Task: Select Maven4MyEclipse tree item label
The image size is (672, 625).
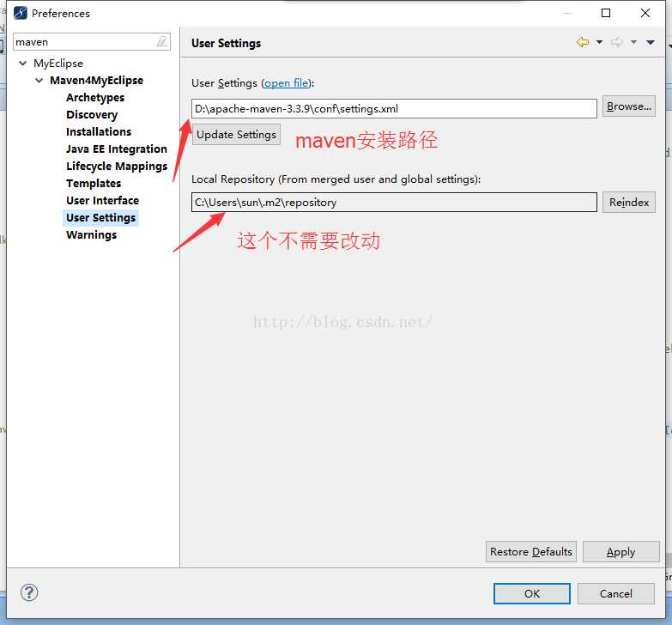Action: [96, 80]
